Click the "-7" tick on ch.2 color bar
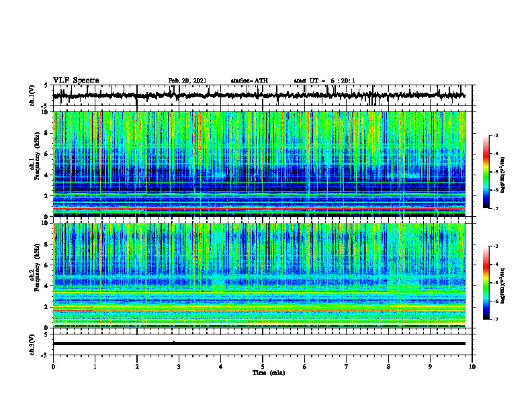This screenshot has width=532, height=411. tap(495, 319)
